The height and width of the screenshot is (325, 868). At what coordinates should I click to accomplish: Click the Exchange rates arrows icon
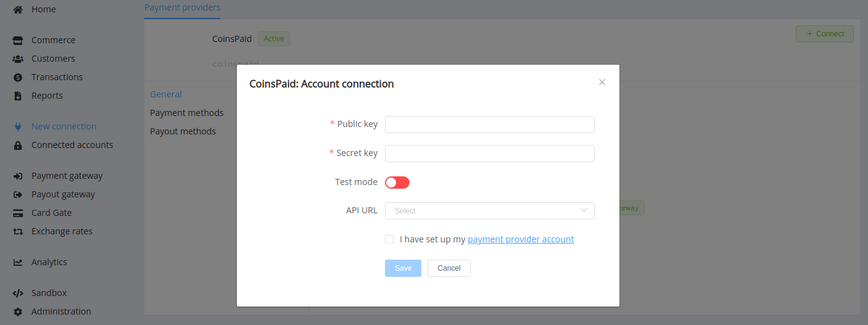coord(18,231)
